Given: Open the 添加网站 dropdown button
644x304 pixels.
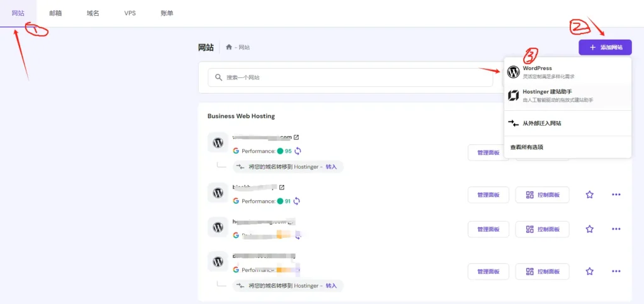Looking at the screenshot, I should (x=605, y=47).
